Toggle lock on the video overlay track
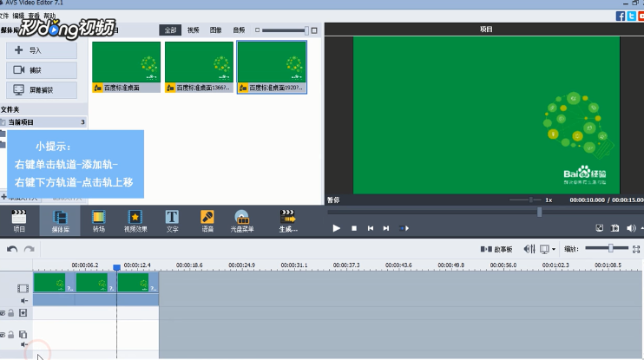This screenshot has height=360, width=644. click(11, 335)
